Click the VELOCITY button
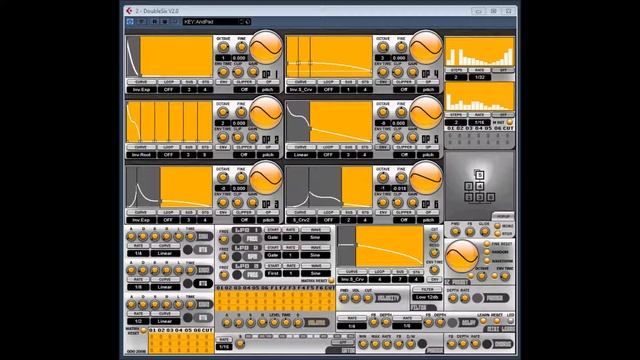This screenshot has width=640, height=360. click(389, 298)
